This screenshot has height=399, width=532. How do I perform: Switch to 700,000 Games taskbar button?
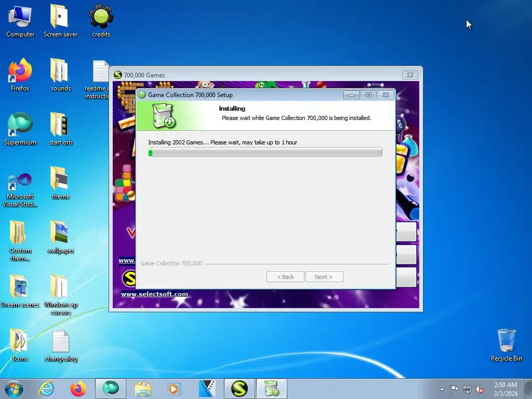coord(239,389)
